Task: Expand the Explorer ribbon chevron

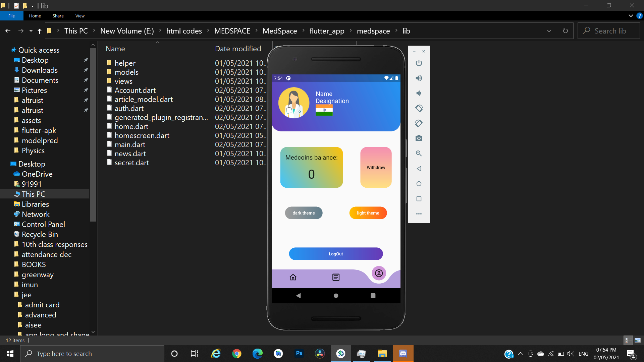Action: [x=631, y=16]
